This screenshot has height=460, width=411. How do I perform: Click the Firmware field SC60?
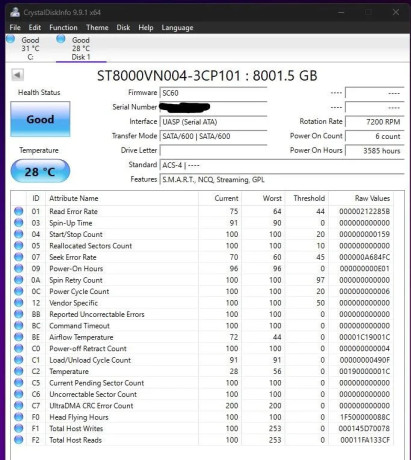click(x=213, y=93)
